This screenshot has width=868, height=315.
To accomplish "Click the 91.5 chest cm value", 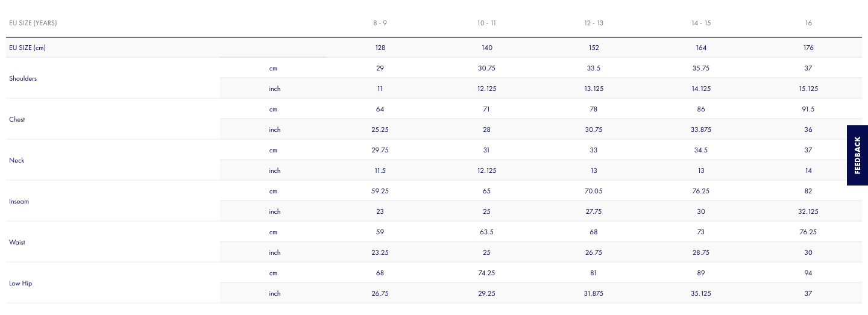I will click(x=808, y=109).
